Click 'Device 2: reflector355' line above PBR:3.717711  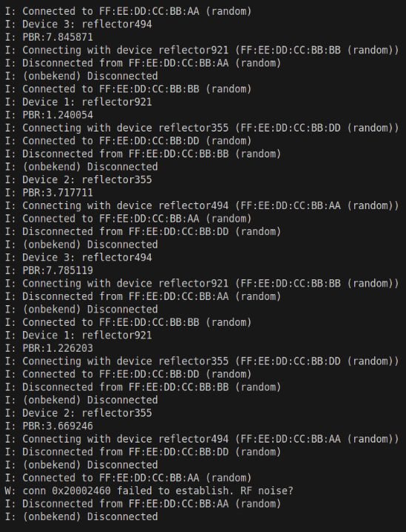(x=78, y=180)
